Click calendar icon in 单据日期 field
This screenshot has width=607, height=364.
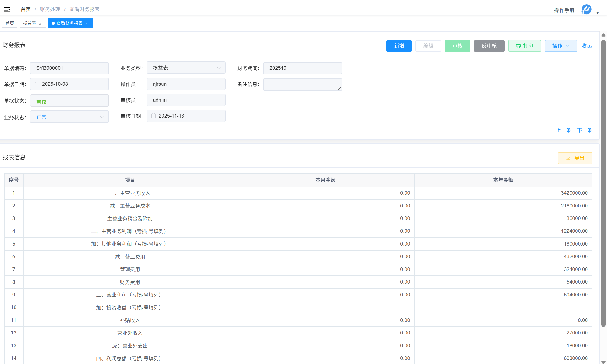pos(37,84)
